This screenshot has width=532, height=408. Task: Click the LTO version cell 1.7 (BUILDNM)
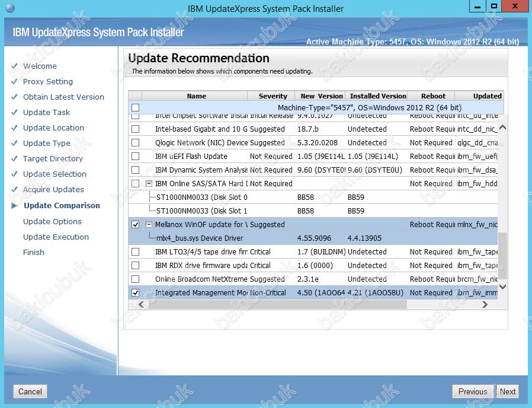(321, 251)
